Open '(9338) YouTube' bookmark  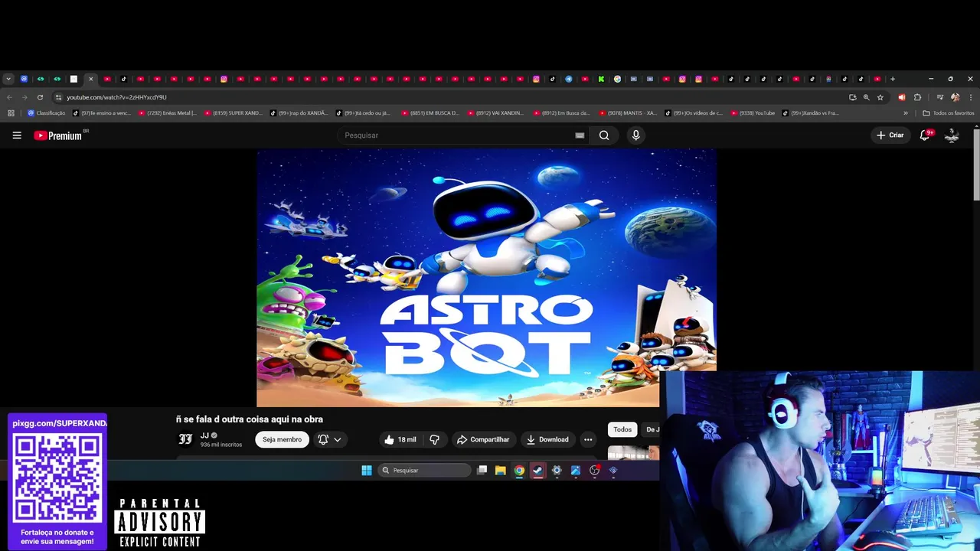[x=753, y=113]
